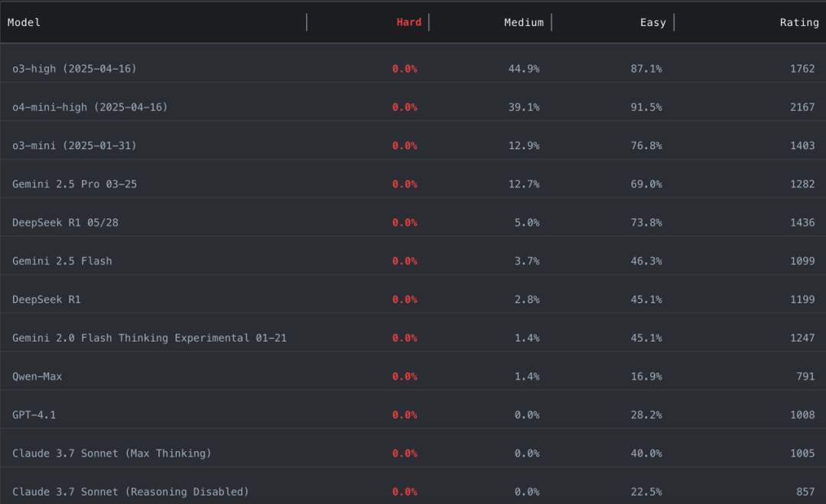826x504 pixels.
Task: Select the Qwen-Max row
Action: [x=37, y=376]
